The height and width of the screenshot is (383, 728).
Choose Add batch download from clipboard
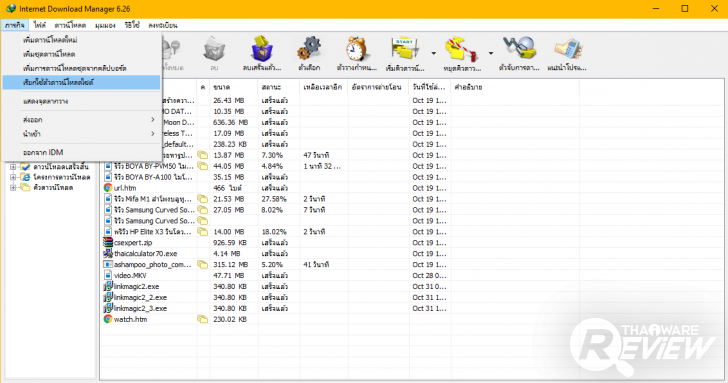point(82,68)
